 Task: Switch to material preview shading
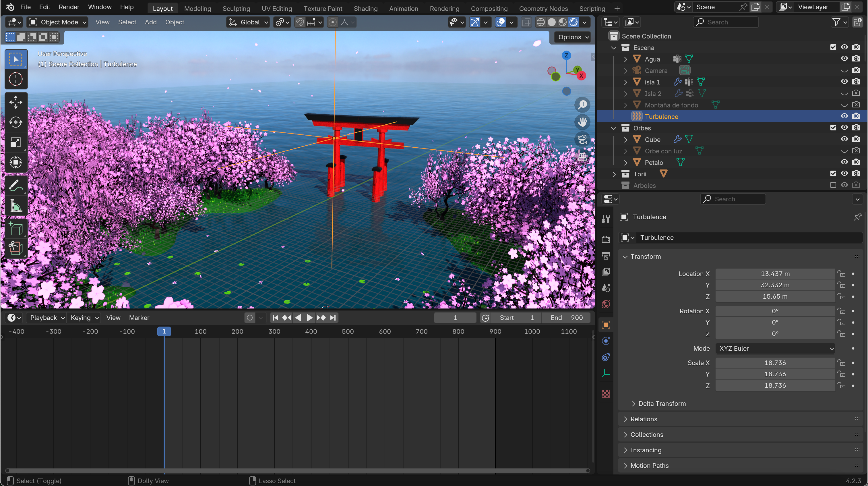coord(562,22)
